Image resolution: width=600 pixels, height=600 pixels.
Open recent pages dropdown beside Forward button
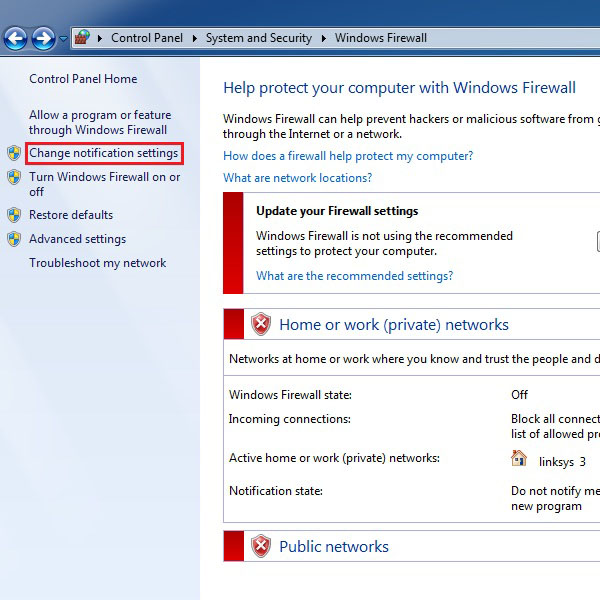tap(63, 39)
